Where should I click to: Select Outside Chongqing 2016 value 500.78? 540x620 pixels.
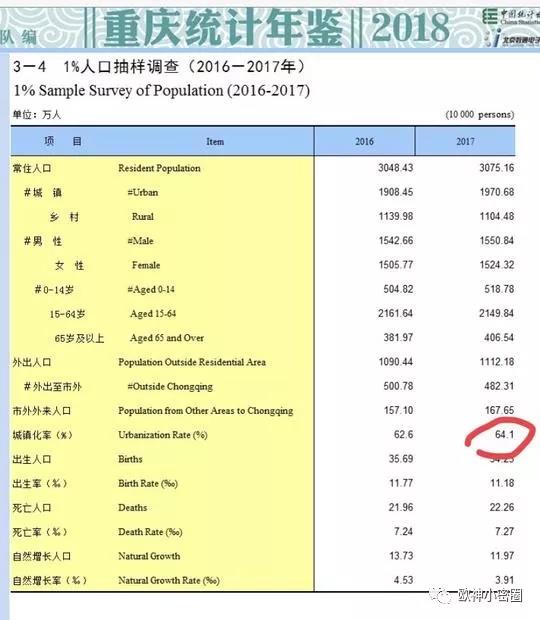click(x=398, y=386)
